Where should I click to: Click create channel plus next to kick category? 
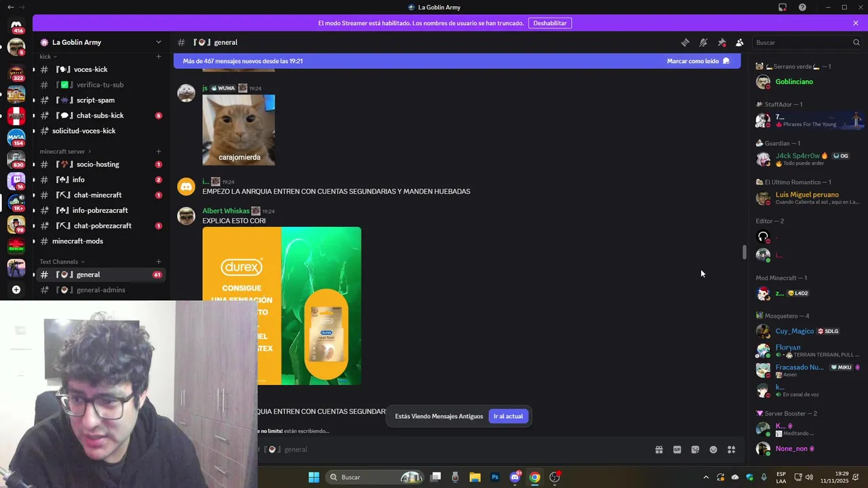[x=159, y=56]
